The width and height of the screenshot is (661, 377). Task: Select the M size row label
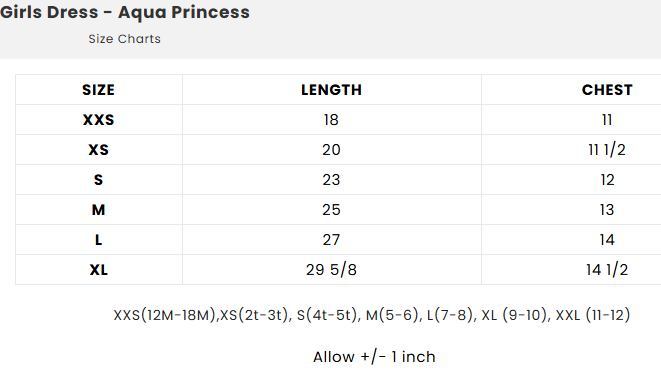coord(98,210)
